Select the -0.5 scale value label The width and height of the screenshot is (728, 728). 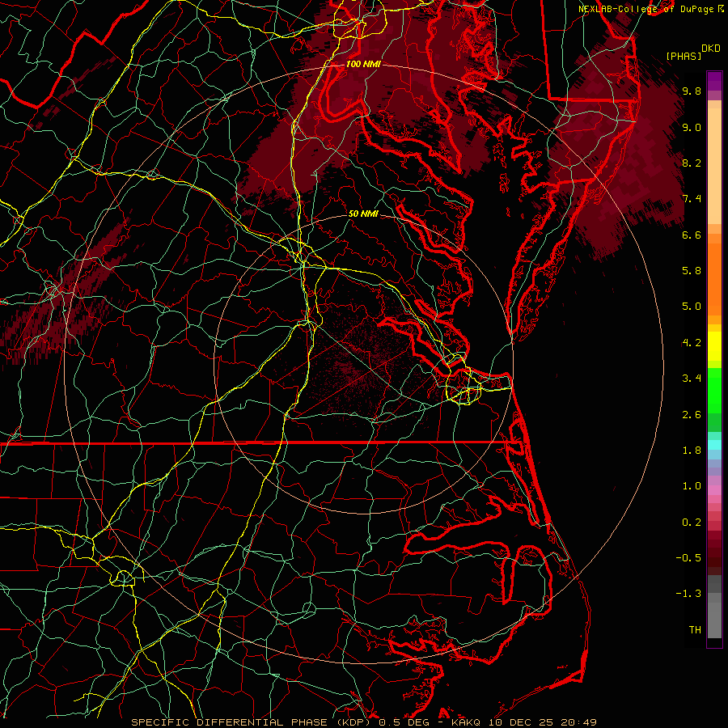point(688,557)
